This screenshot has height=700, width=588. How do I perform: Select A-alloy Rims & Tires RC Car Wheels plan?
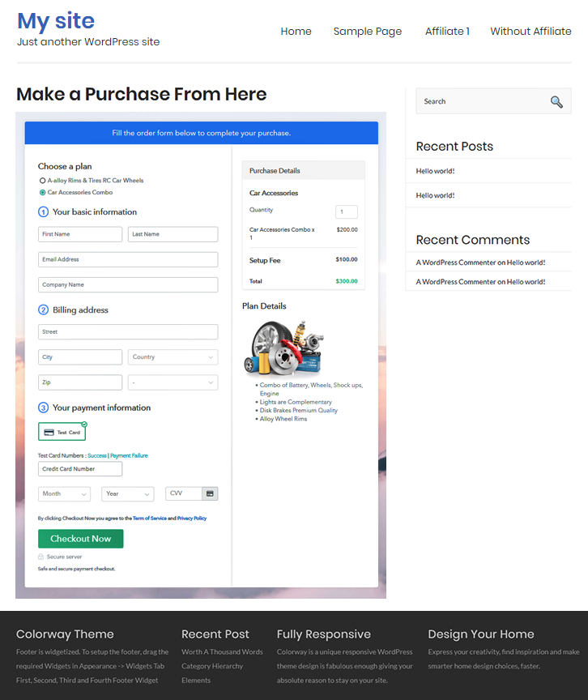point(42,181)
